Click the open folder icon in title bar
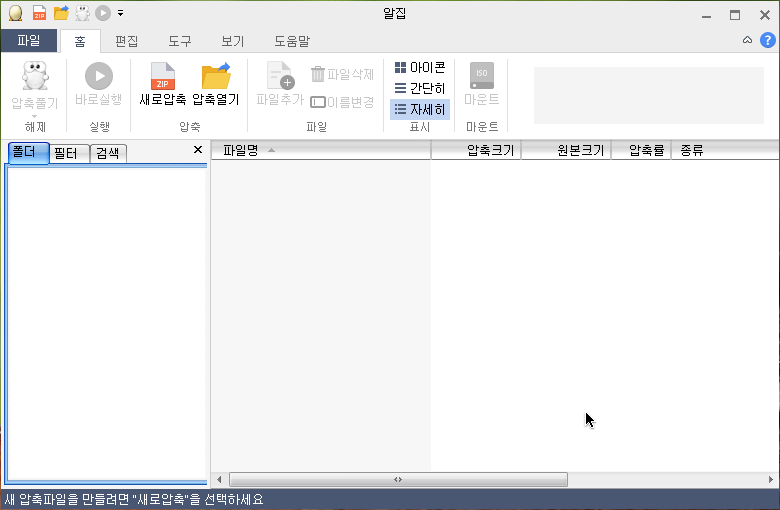The width and height of the screenshot is (780, 510). (61, 13)
